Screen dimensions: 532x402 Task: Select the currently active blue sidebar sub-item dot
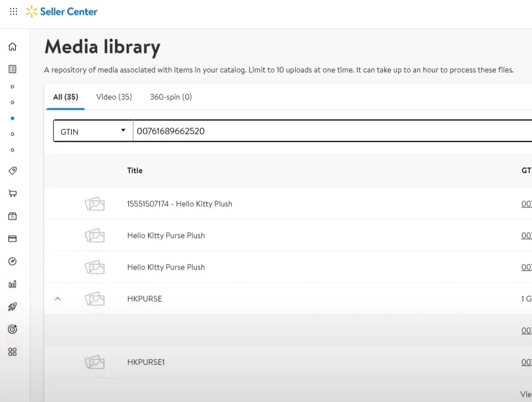[x=12, y=118]
